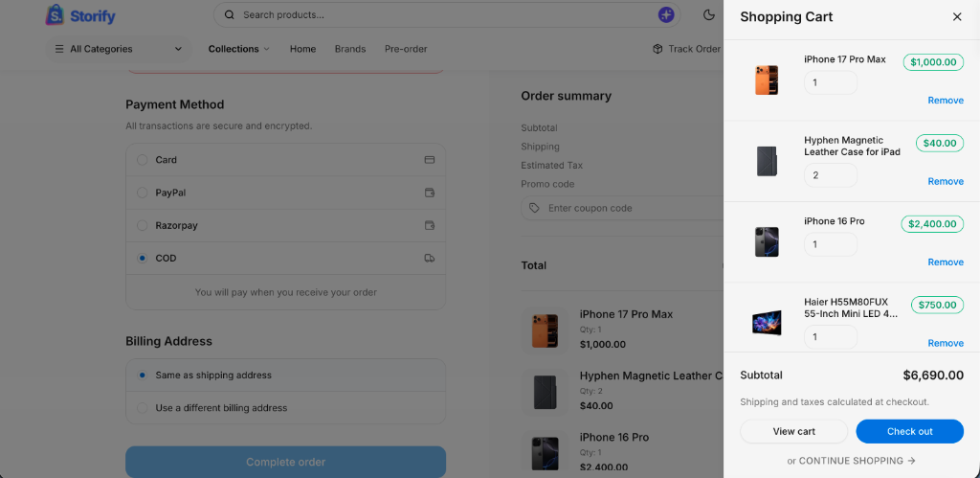The height and width of the screenshot is (478, 980).
Task: Click the Storify logo icon
Action: click(x=55, y=15)
